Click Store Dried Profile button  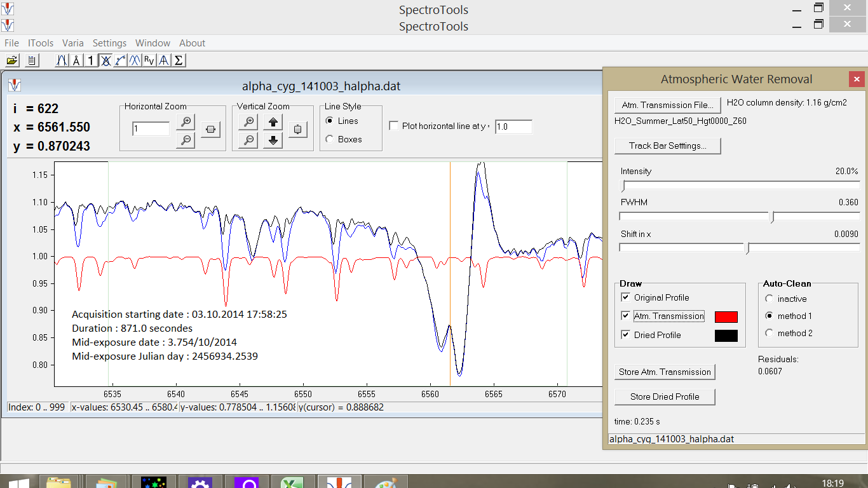click(x=665, y=396)
